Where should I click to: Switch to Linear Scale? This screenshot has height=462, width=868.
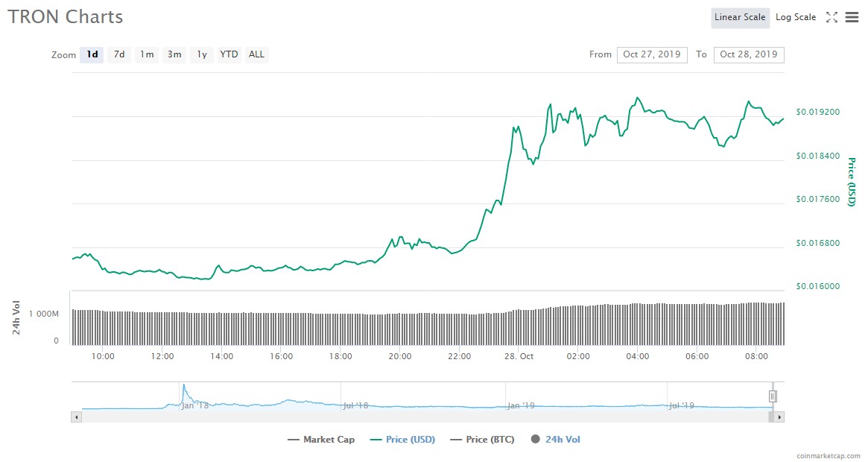[740, 17]
